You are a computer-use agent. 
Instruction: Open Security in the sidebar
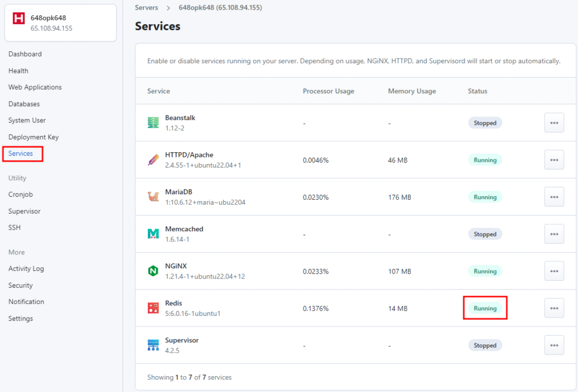(21, 285)
